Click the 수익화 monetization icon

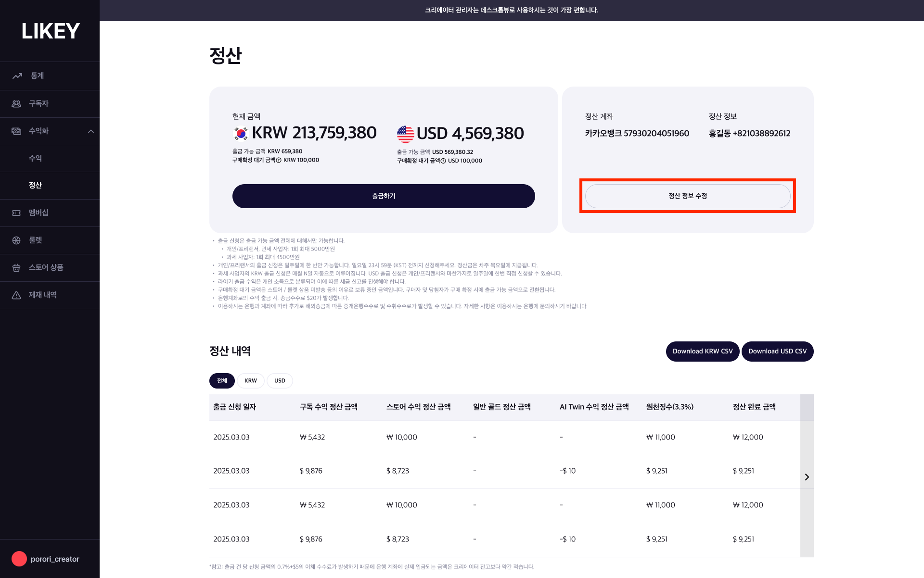tap(16, 131)
